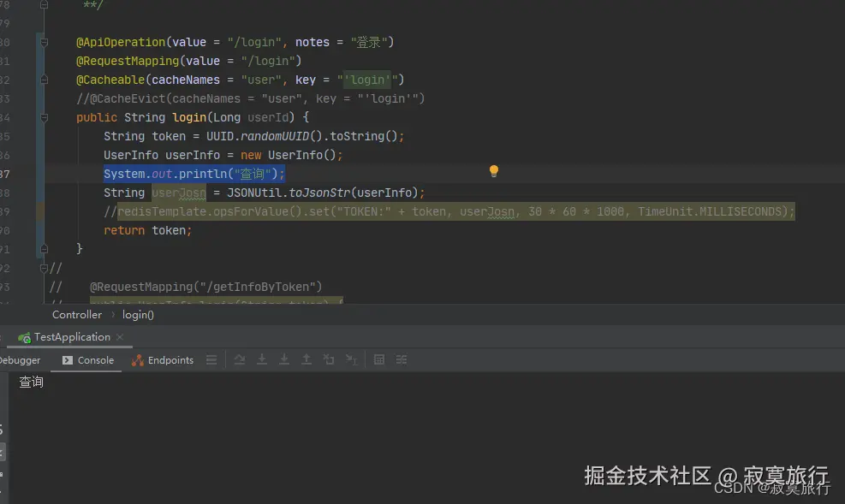Click the Step Out debug icon
This screenshot has width=845, height=504.
(x=306, y=359)
